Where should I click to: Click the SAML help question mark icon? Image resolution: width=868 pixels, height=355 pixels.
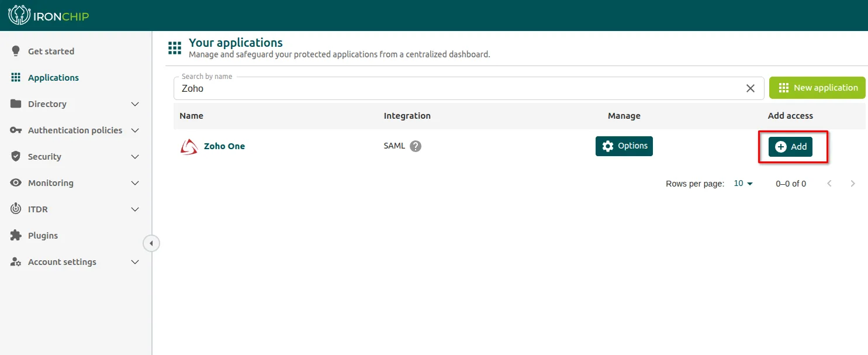click(x=416, y=146)
